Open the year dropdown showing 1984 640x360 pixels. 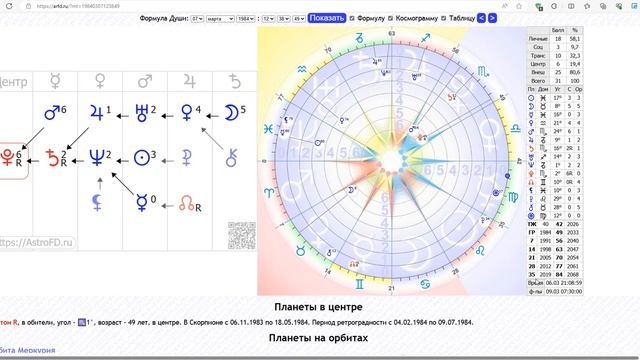tap(246, 19)
